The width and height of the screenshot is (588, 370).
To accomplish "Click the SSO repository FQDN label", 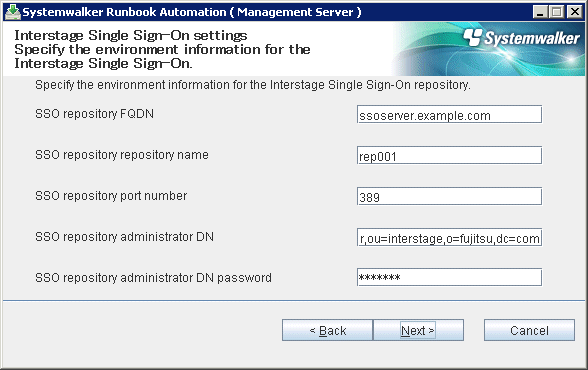I will [x=94, y=114].
